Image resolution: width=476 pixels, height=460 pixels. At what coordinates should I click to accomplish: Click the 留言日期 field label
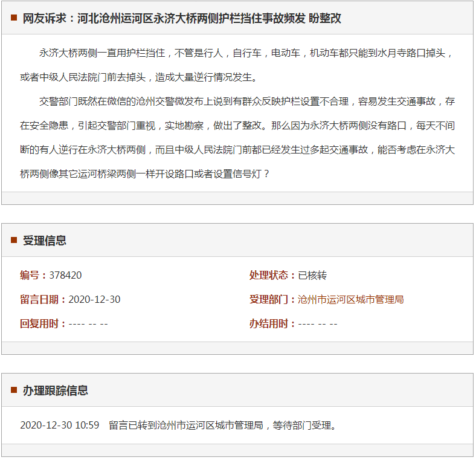coord(42,299)
